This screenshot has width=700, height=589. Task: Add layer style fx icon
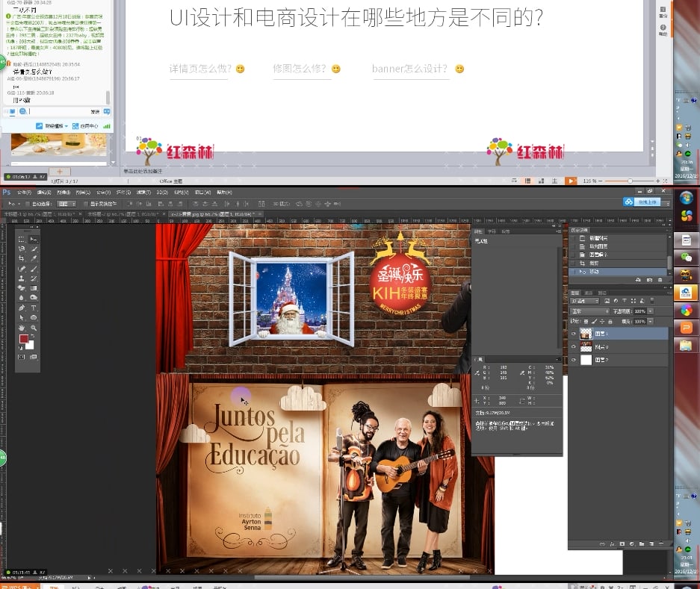point(612,544)
